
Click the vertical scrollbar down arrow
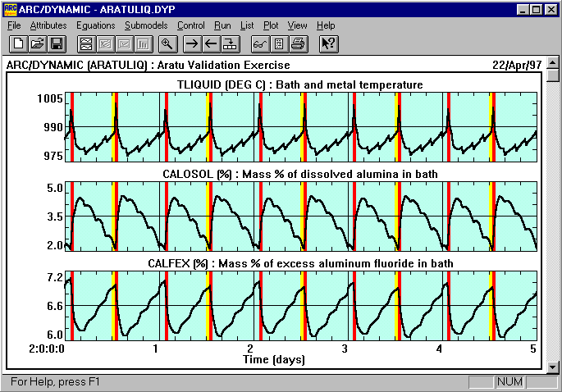click(554, 367)
